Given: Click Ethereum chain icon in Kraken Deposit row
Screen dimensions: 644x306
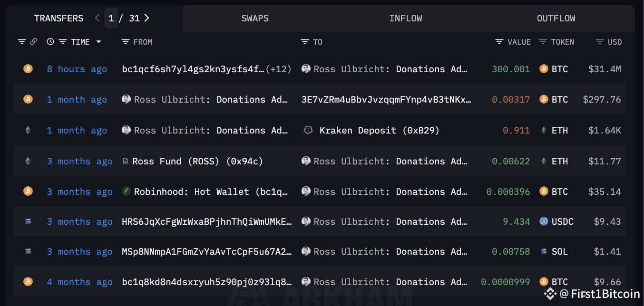Looking at the screenshot, I should 28,130.
